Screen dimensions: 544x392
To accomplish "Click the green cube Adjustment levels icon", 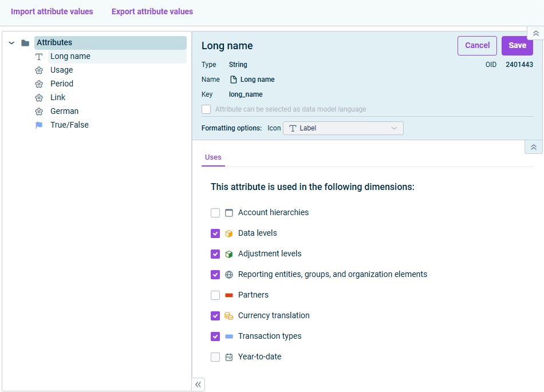I will 229,254.
